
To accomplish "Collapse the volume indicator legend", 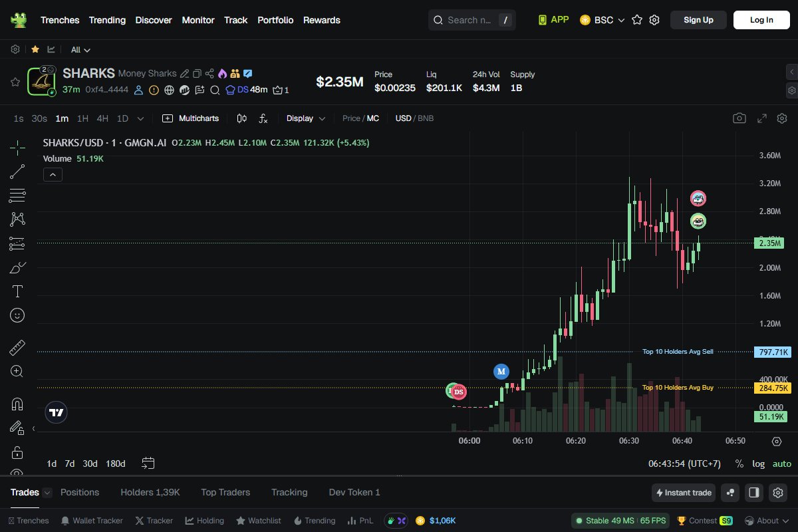I will pyautogui.click(x=53, y=174).
